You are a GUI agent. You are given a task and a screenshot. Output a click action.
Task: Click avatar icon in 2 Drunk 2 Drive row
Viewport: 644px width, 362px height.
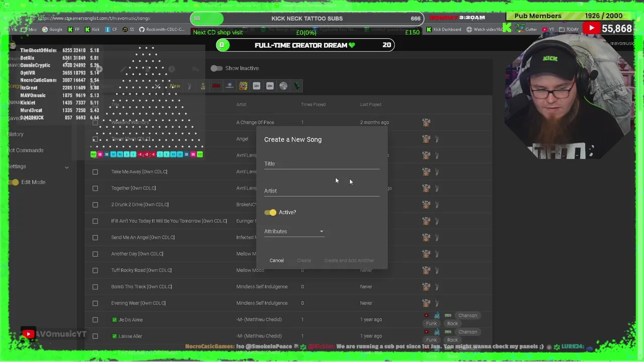426,205
